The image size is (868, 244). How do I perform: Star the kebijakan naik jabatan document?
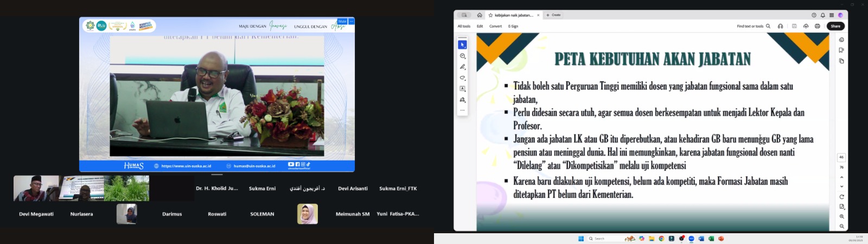490,15
